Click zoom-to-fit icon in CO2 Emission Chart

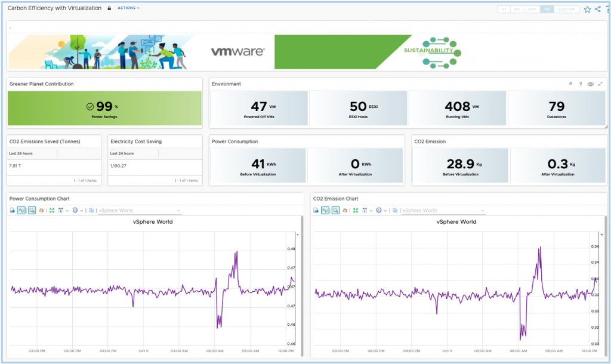coord(356,211)
